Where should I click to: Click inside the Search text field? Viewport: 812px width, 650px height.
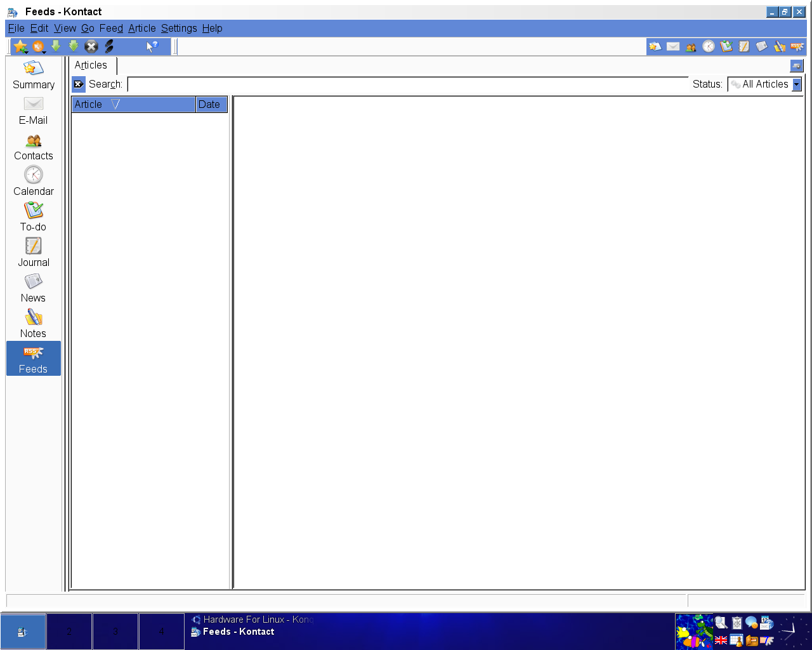pyautogui.click(x=407, y=84)
